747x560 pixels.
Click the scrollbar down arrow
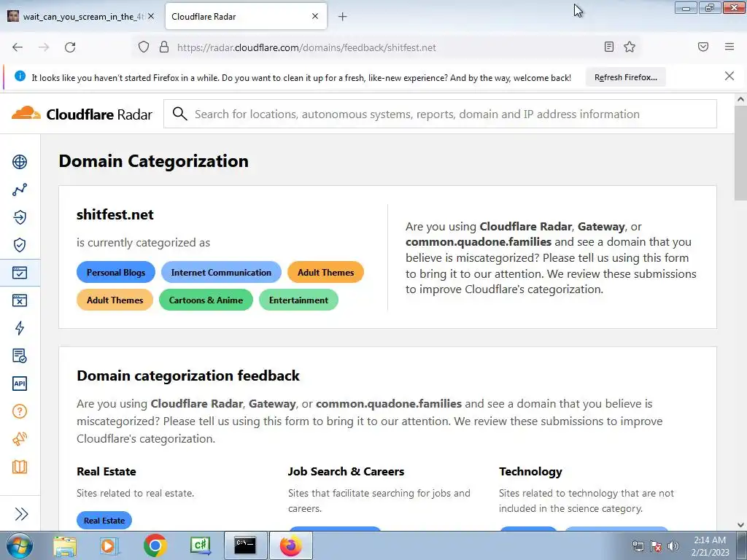pyautogui.click(x=740, y=525)
